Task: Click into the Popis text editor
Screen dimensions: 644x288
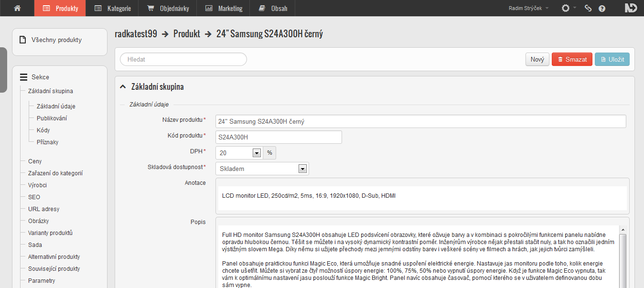Action: pos(419,258)
